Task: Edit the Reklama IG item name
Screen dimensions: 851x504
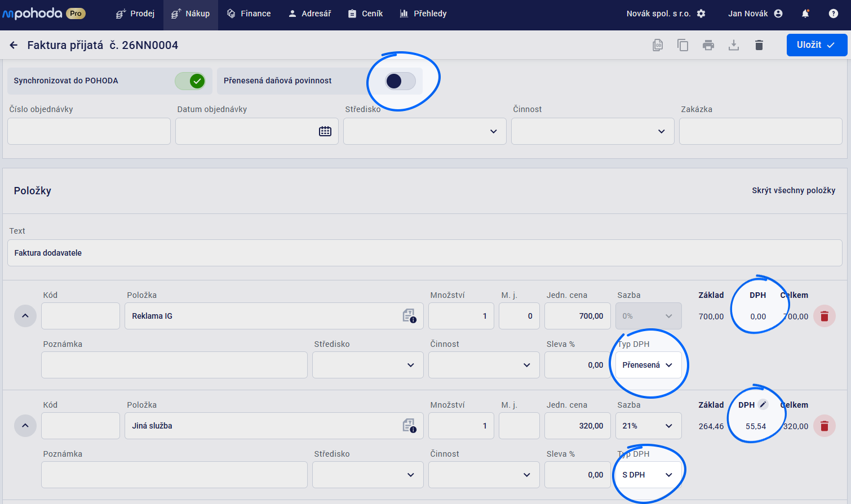Action: click(x=274, y=316)
